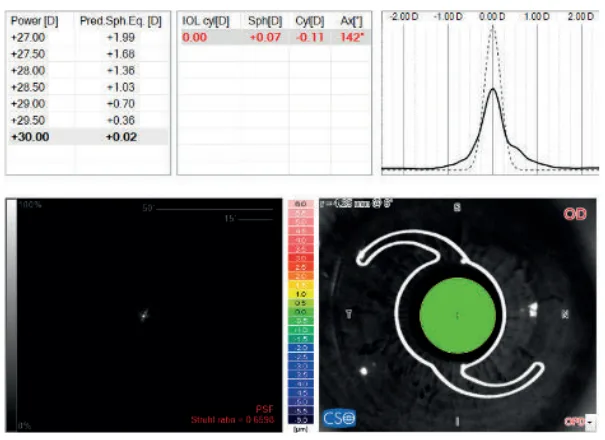Click the pupil diameter readout at top-left of eye image

point(356,203)
